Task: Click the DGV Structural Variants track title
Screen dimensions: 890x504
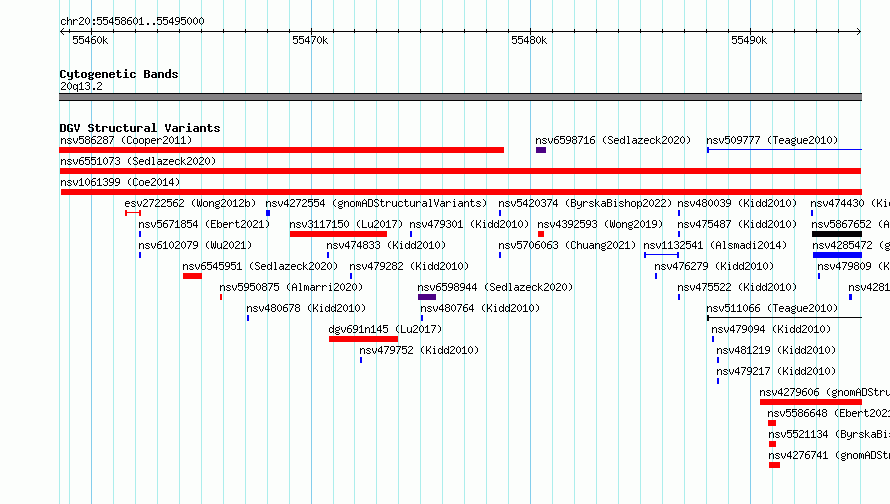Action: point(140,128)
